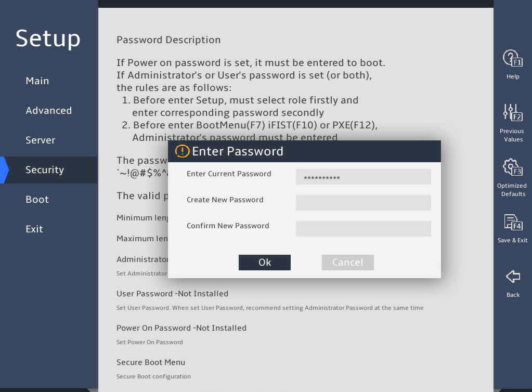Focus the Enter Current Password field

pyautogui.click(x=364, y=177)
